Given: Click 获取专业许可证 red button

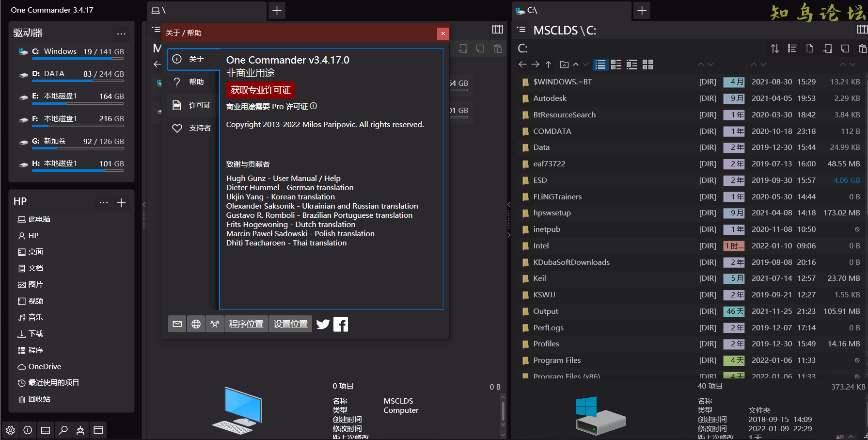Looking at the screenshot, I should click(261, 90).
